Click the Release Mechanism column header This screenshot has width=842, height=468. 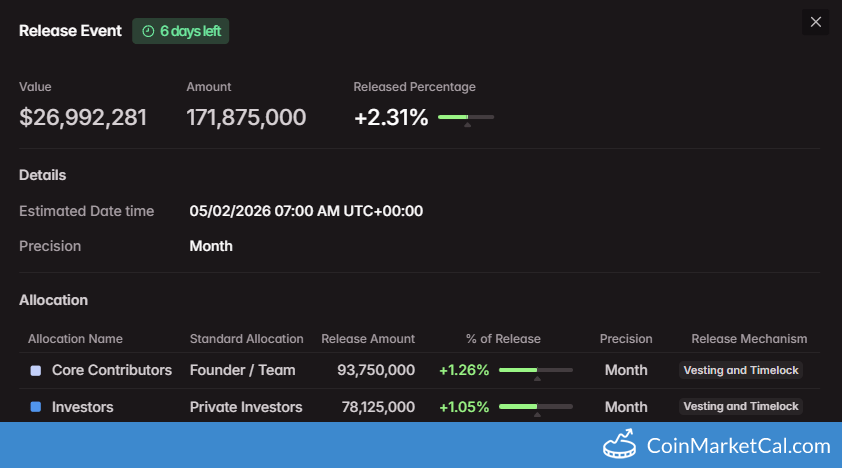[x=749, y=339]
